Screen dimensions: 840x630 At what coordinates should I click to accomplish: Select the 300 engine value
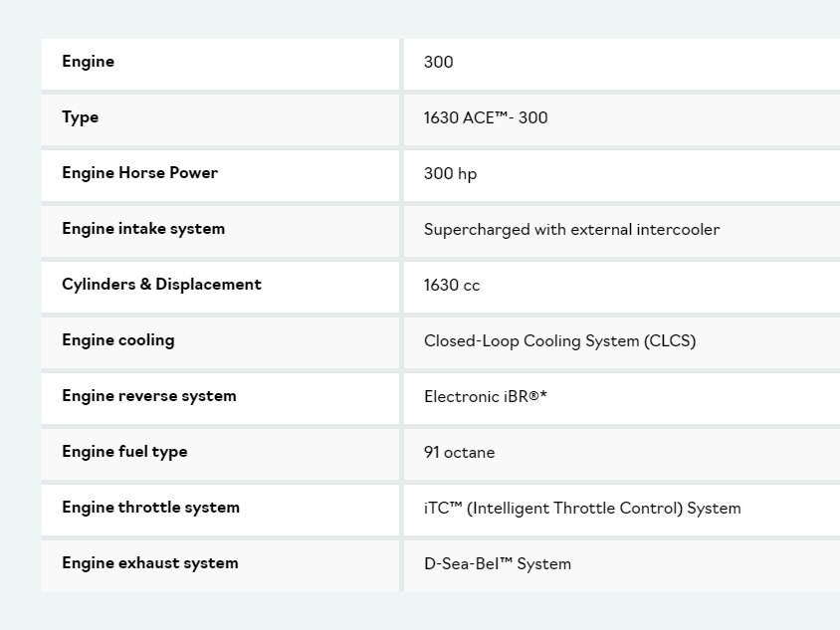(x=438, y=62)
